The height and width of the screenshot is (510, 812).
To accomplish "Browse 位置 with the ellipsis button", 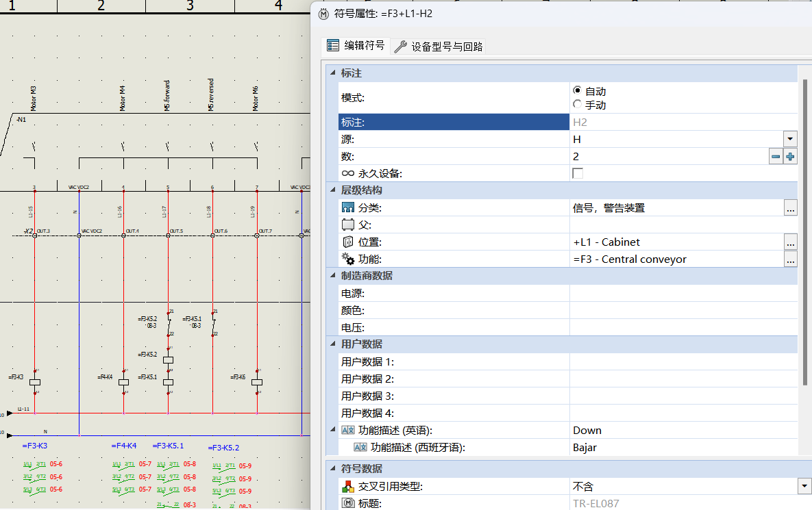I will pyautogui.click(x=791, y=242).
